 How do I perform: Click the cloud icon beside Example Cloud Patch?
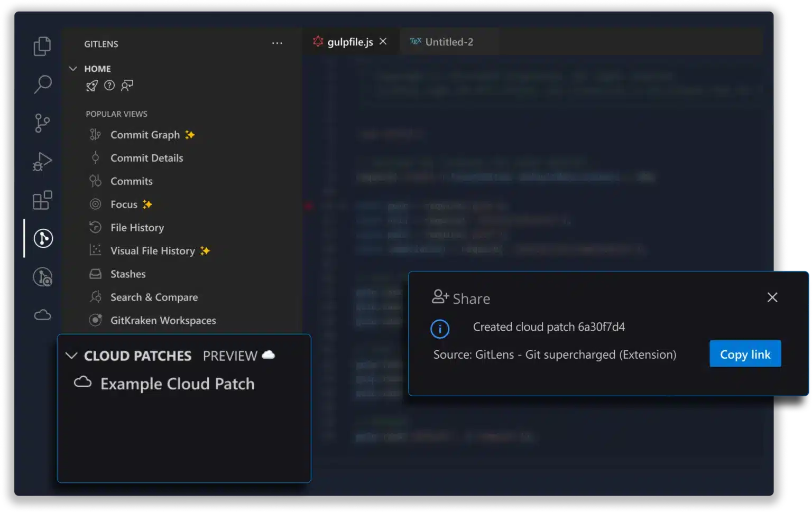(x=82, y=382)
